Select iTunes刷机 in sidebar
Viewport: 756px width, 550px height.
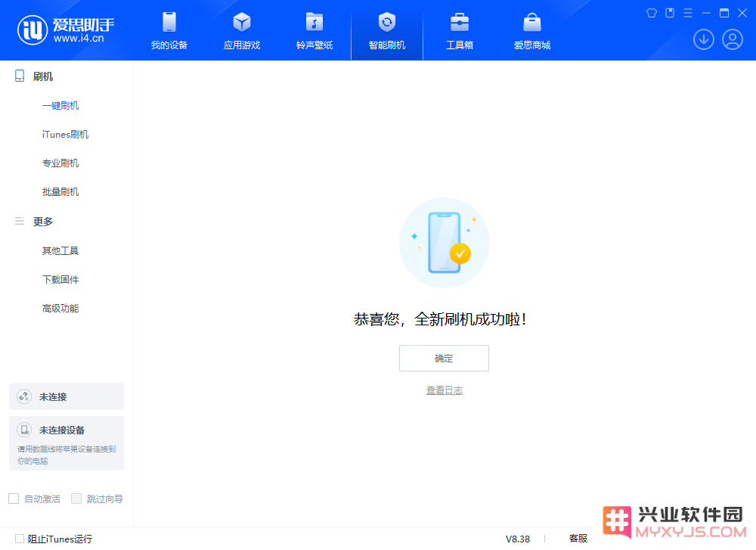tap(65, 134)
